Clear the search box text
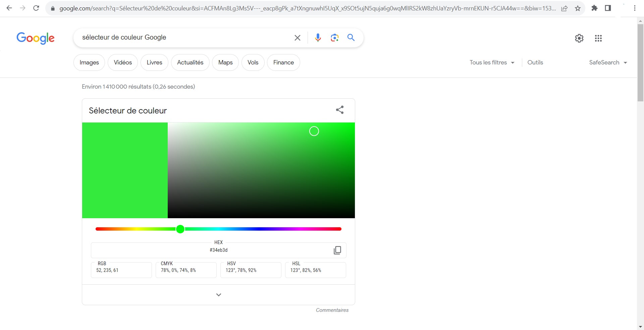The image size is (644, 330). point(297,38)
